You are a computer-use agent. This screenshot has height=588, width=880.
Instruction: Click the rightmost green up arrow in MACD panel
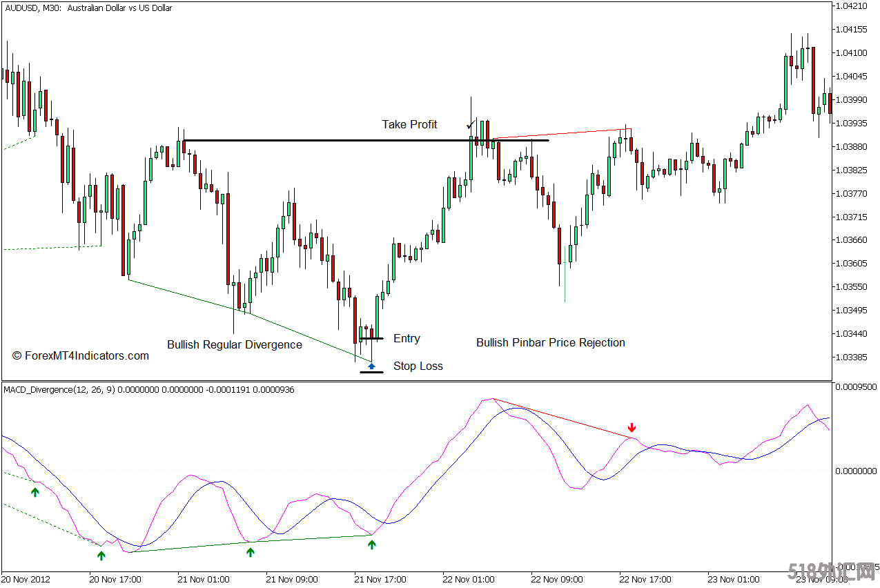(372, 545)
